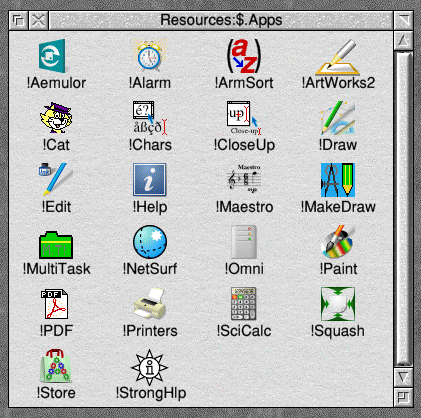Click the !Chars character map icon
This screenshot has width=421, height=418.
150,118
